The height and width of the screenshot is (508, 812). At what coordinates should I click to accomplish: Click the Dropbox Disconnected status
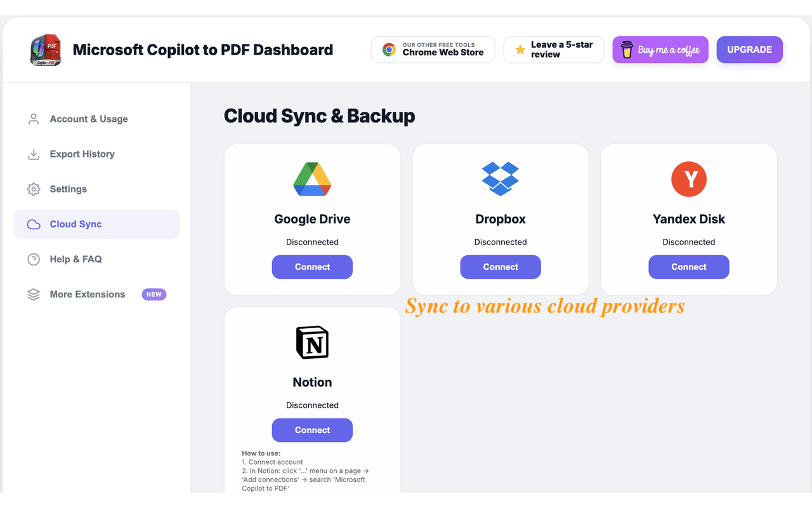pos(501,242)
